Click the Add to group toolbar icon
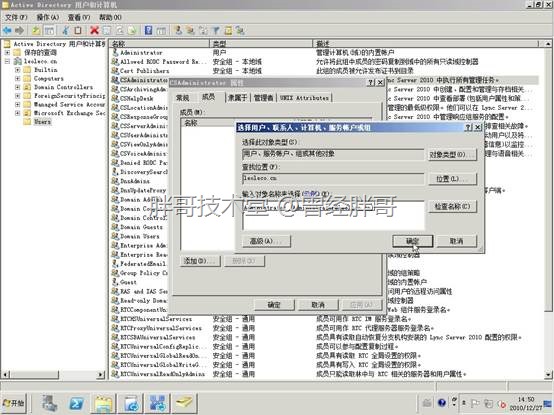This screenshot has height=415, width=554. pyautogui.click(x=240, y=30)
